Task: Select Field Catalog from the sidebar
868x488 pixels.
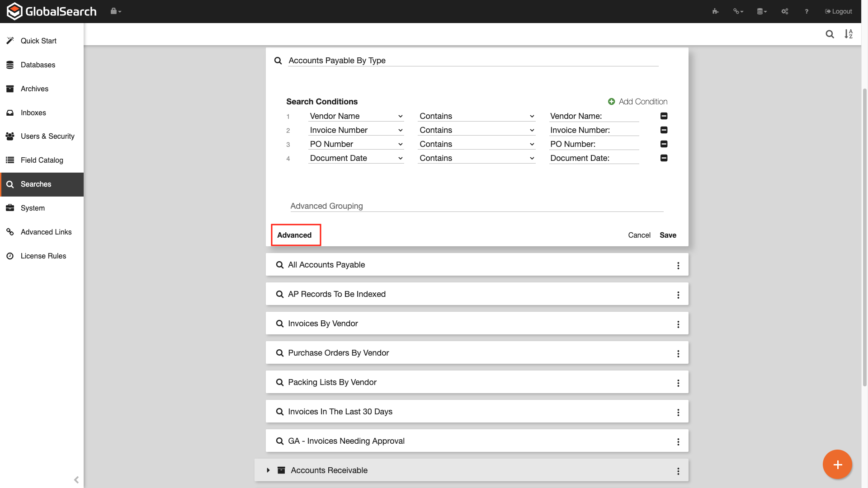Action: tap(42, 160)
